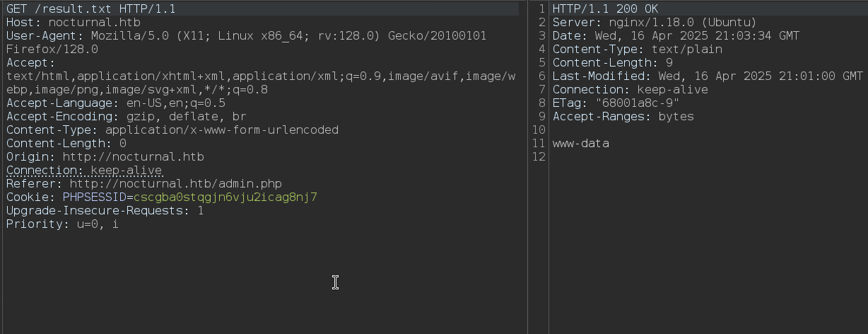
Task: Click the www-data response body text
Action: point(580,144)
